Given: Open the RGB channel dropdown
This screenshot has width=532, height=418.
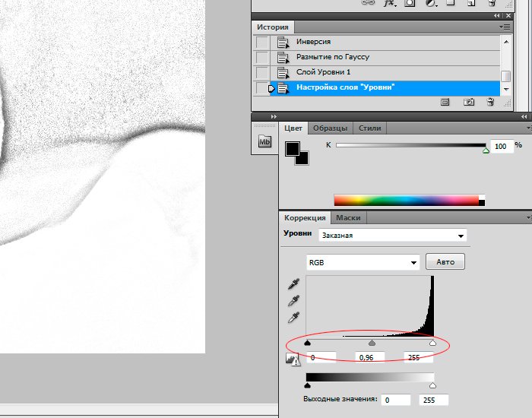Looking at the screenshot, I should 363,262.
